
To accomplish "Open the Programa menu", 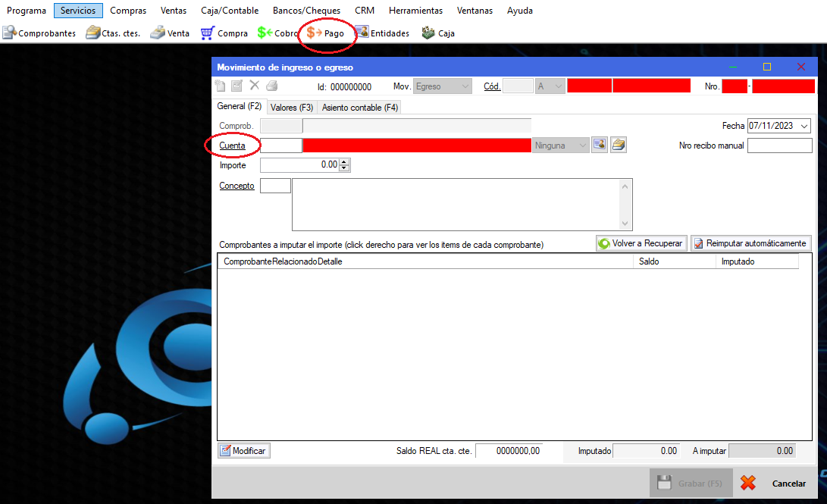I will point(27,11).
